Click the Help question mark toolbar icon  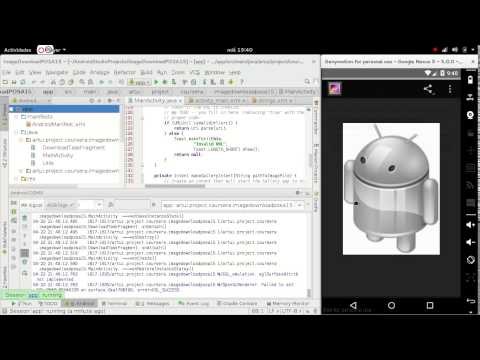(242, 82)
